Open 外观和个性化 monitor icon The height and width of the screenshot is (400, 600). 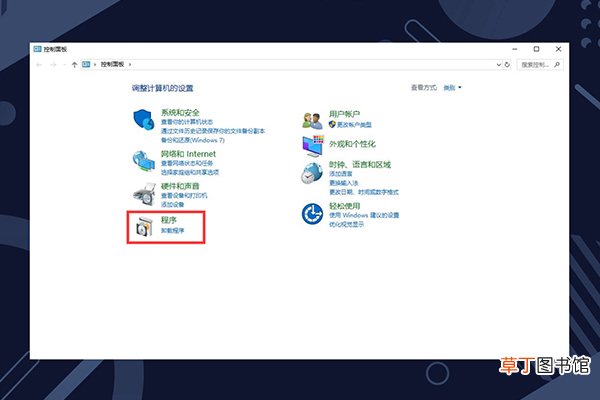pyautogui.click(x=313, y=146)
